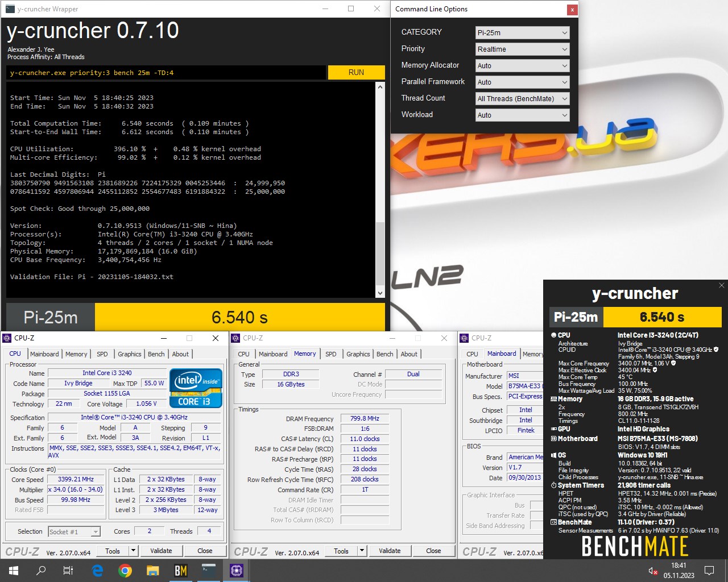The height and width of the screenshot is (582, 728).
Task: Close the BenchMate y-cruncher overlay panel
Action: (x=722, y=285)
